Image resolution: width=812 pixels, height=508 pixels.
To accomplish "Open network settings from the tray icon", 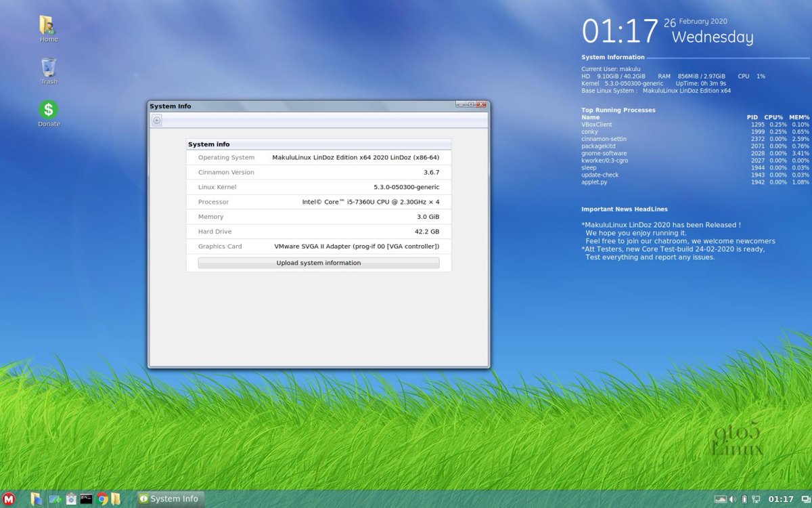I will point(756,499).
